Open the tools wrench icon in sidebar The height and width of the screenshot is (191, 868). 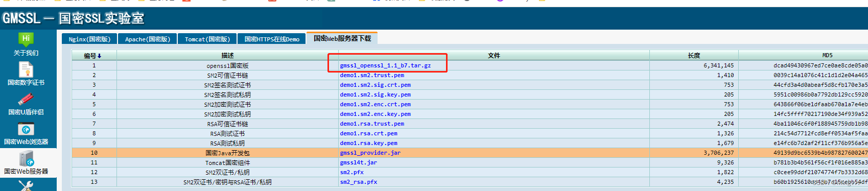[26, 186]
